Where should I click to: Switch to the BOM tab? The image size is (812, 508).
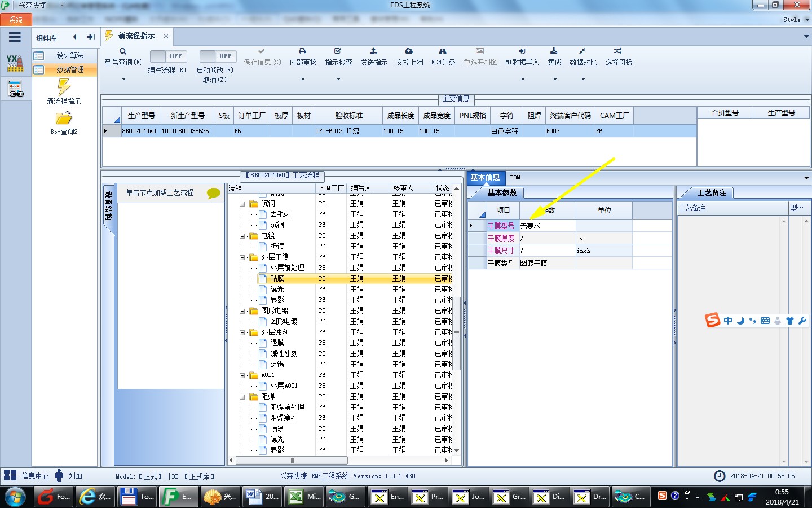tap(515, 177)
